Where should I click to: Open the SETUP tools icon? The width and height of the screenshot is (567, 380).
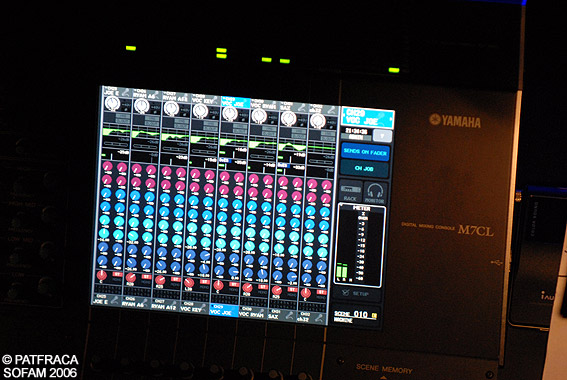coord(357,294)
